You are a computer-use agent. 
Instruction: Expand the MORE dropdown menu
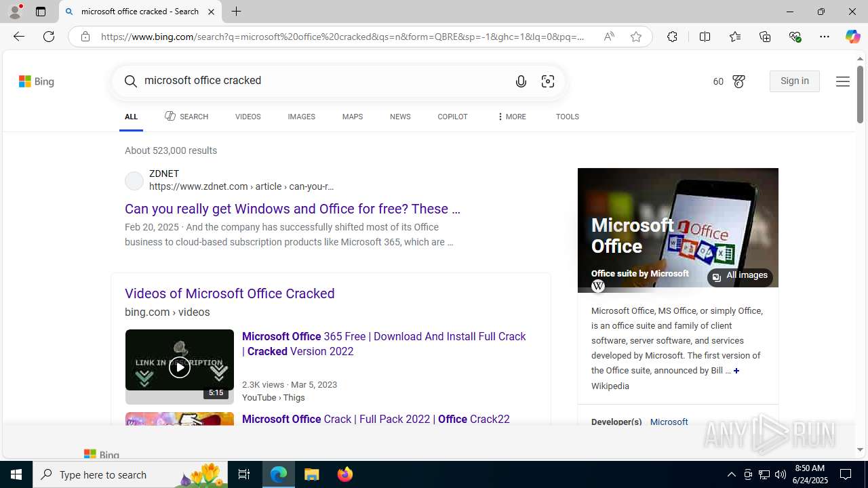(x=511, y=117)
